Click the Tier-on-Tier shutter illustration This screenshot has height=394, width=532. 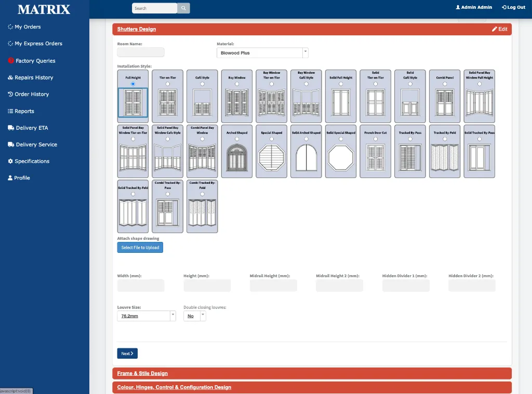coord(168,102)
